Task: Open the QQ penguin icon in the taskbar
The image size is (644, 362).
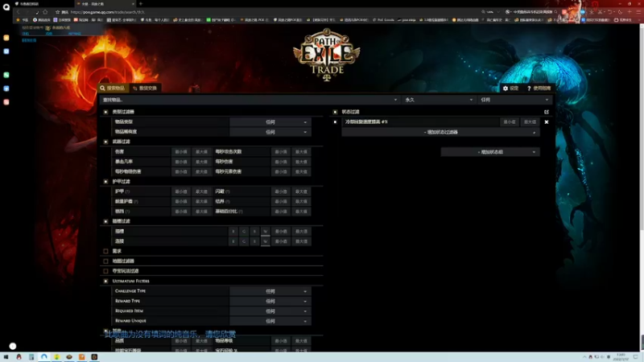Action: coord(19,357)
